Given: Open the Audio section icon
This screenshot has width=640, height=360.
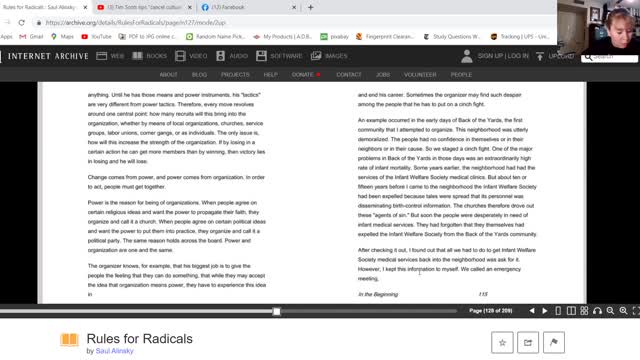Looking at the screenshot, I should coord(220,56).
